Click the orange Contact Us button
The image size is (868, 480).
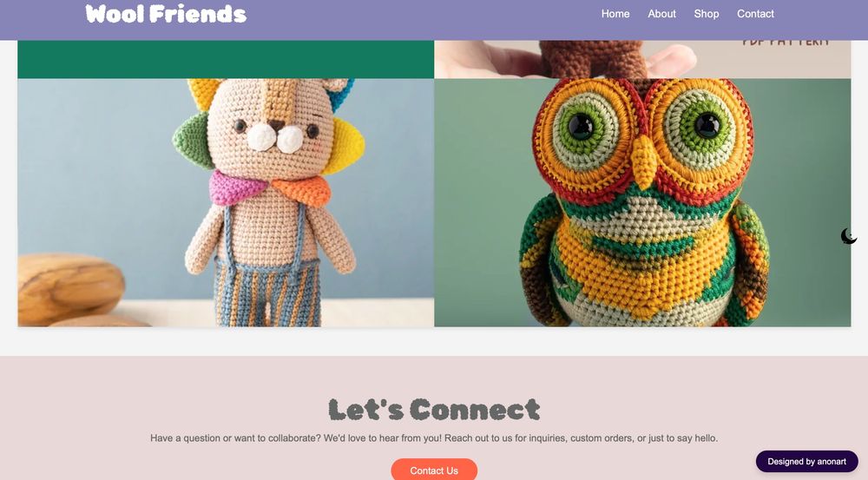(x=434, y=470)
